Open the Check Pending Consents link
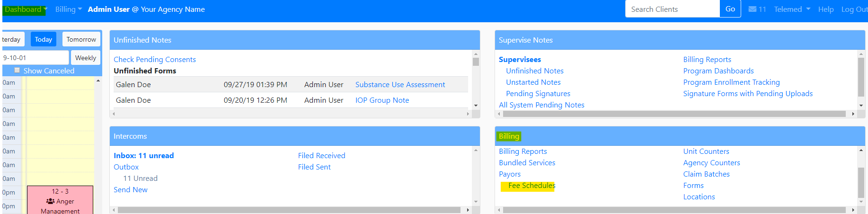 [x=155, y=60]
